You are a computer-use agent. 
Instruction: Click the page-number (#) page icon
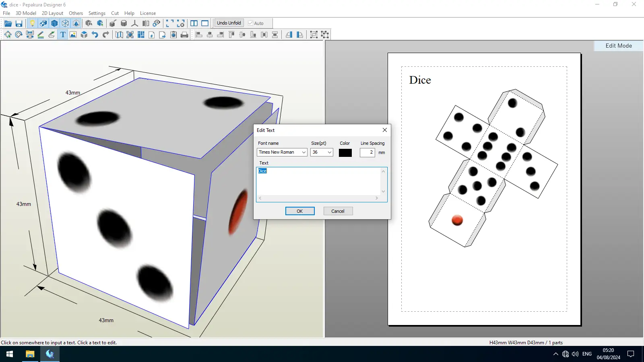tap(152, 35)
